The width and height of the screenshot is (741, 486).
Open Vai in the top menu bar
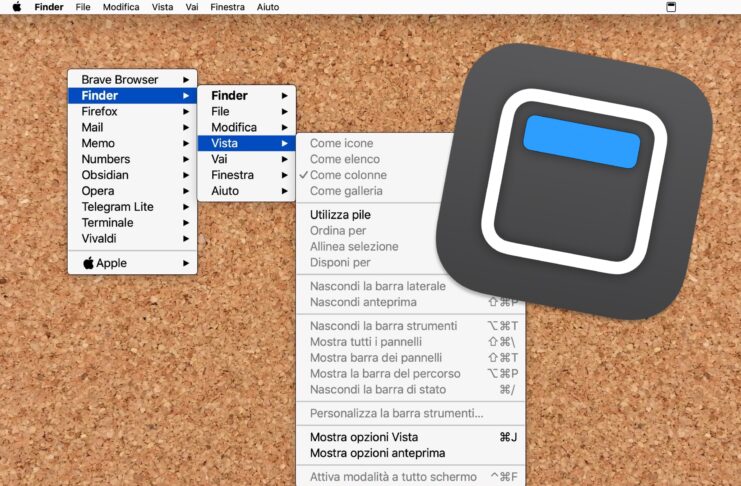pyautogui.click(x=191, y=7)
